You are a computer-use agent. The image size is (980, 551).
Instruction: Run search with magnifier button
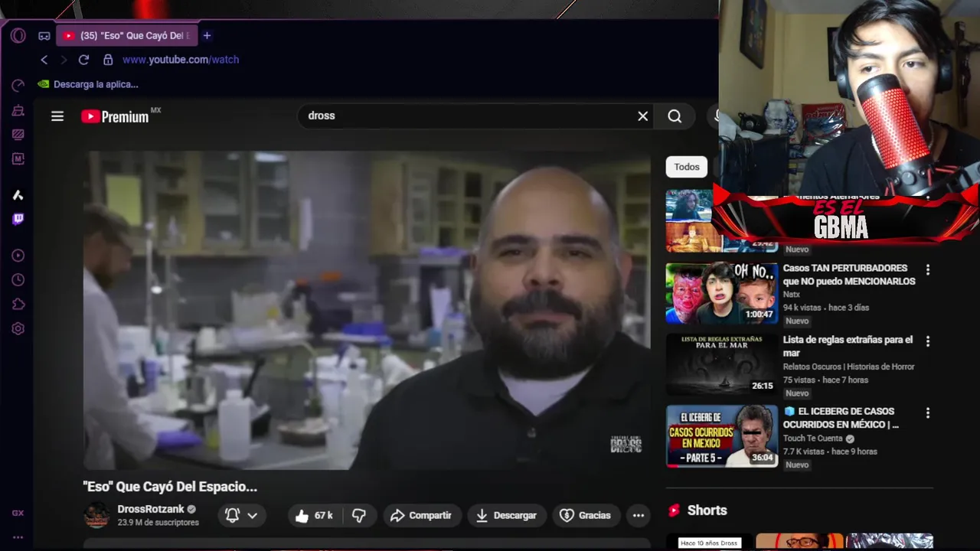pos(675,116)
